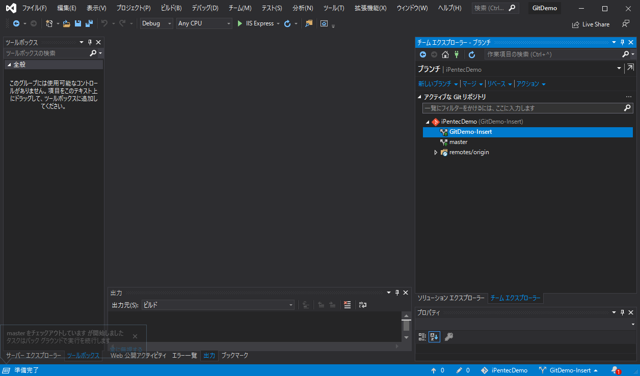Toggle word wrap in Output panel
Screen dimensions: 640x376
362,305
